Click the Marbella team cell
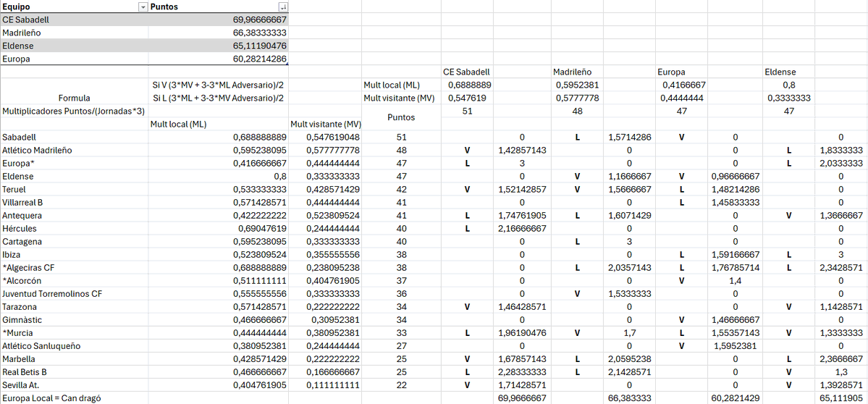Viewport: 868px width, 404px height. (74, 359)
